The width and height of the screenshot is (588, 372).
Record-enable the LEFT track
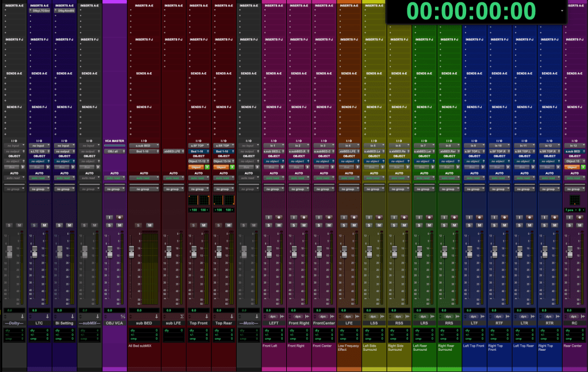[279, 217]
